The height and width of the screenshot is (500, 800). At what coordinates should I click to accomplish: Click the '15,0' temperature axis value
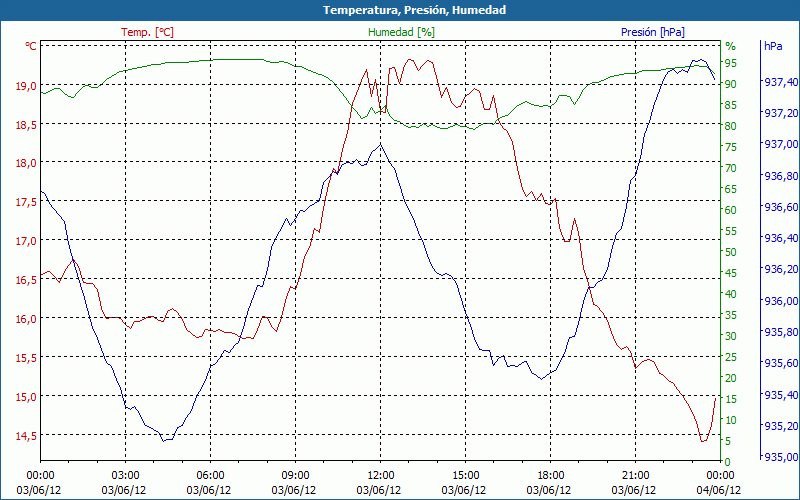pyautogui.click(x=26, y=397)
